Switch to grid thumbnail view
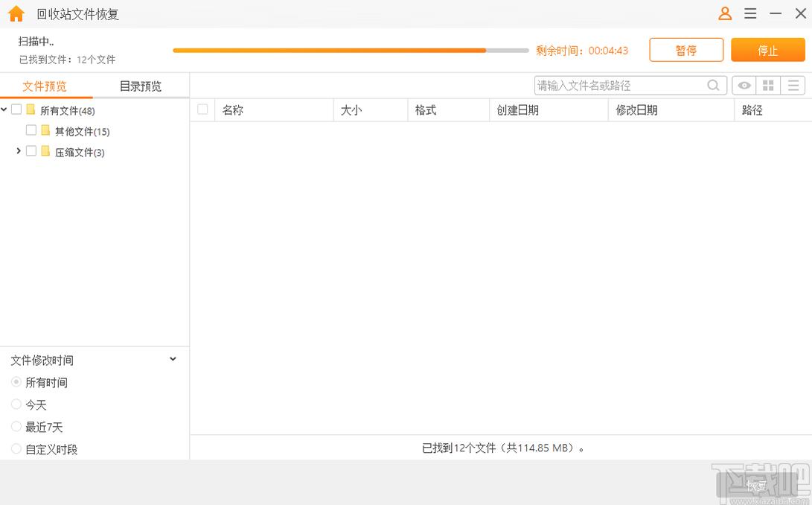Screen dimensions: 812x505 click(x=769, y=86)
